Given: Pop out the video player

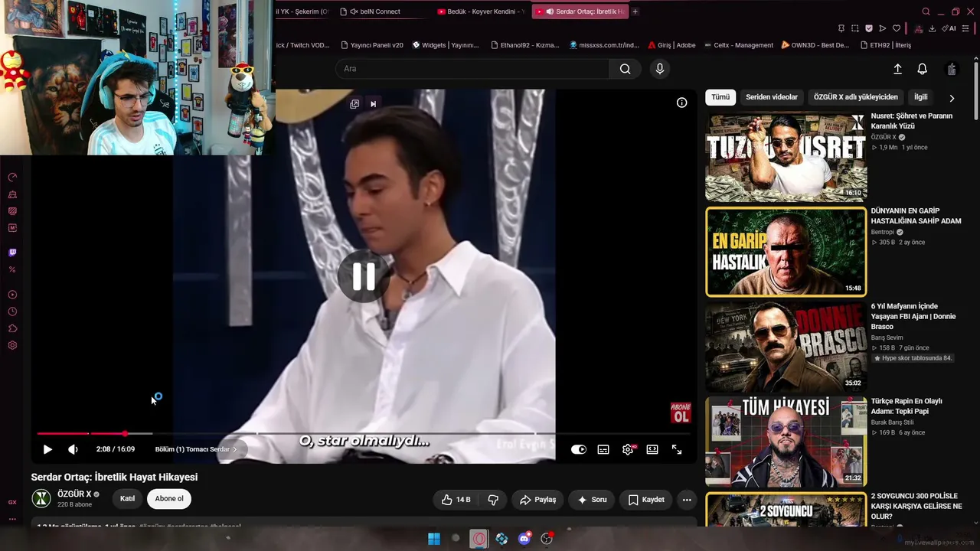Looking at the screenshot, I should coord(354,104).
